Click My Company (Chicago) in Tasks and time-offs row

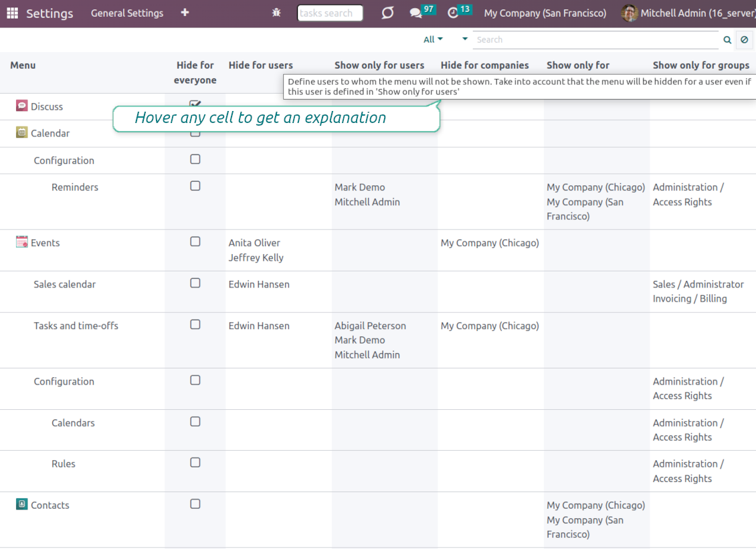tap(489, 326)
